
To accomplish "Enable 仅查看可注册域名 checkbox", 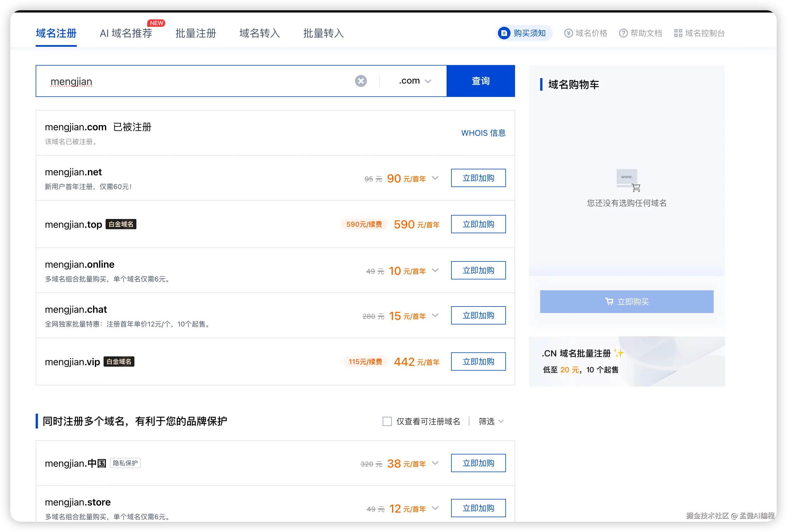I will coord(387,421).
